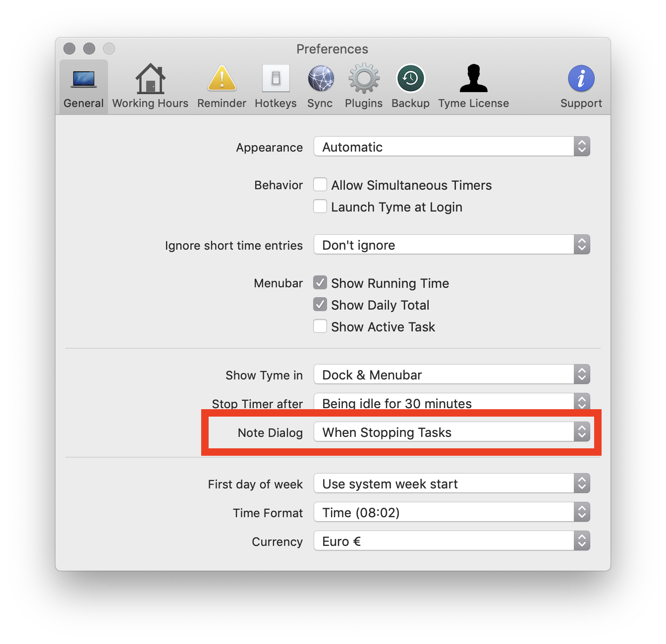This screenshot has width=666, height=644.
Task: Enable Show Active Task
Action: coord(320,326)
